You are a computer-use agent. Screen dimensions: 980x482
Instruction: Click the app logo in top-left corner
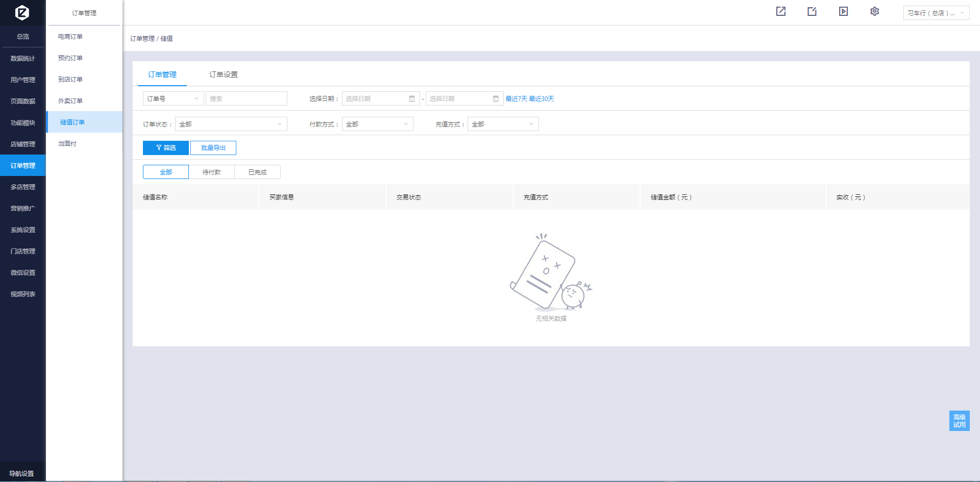click(x=22, y=12)
